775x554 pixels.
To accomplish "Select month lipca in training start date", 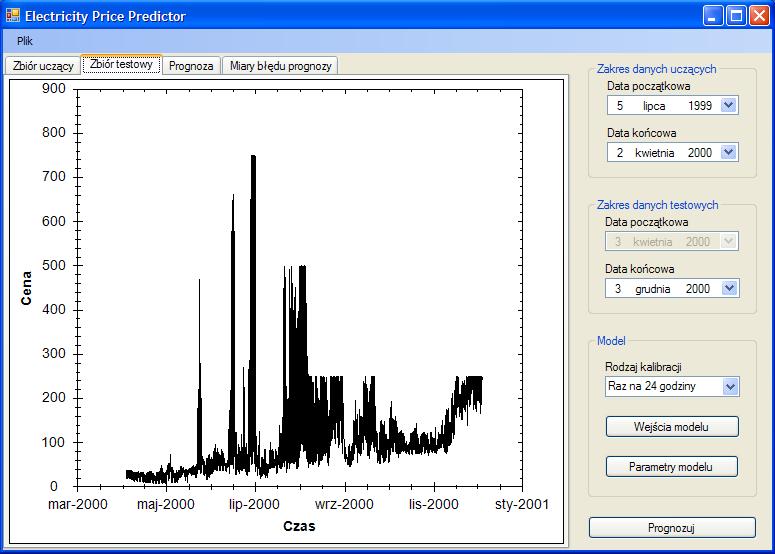I will [x=654, y=106].
